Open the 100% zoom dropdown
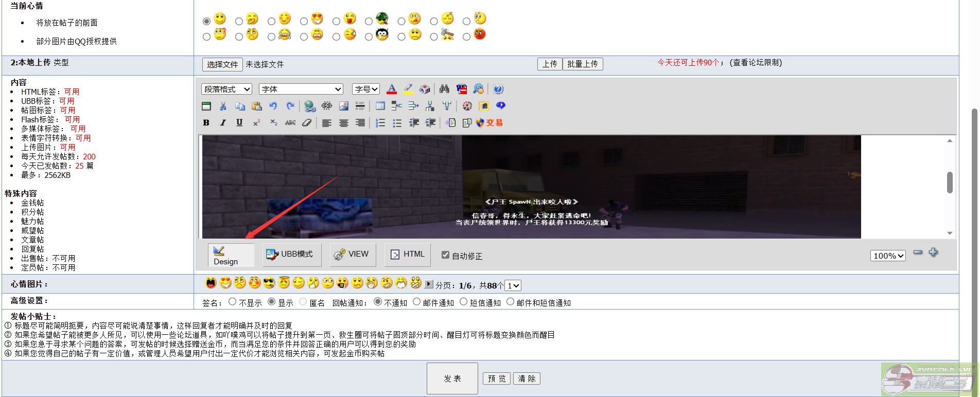Screen dimensions: 980x397 click(x=888, y=256)
